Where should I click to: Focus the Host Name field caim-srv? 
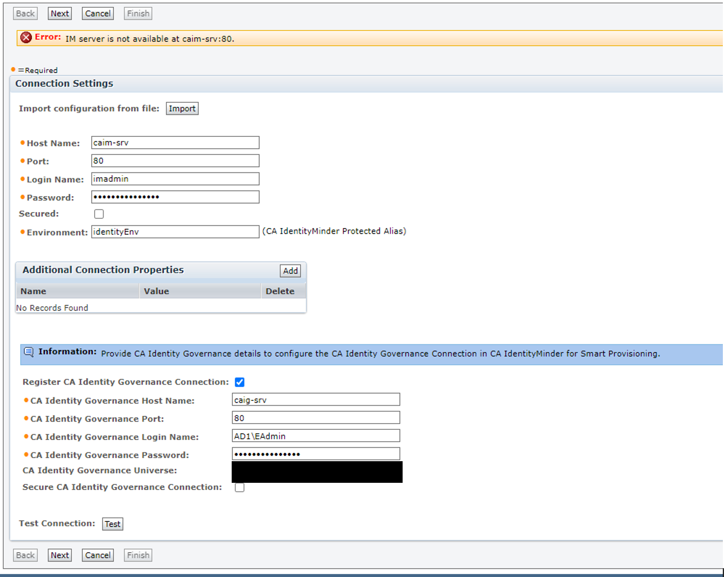(x=175, y=143)
